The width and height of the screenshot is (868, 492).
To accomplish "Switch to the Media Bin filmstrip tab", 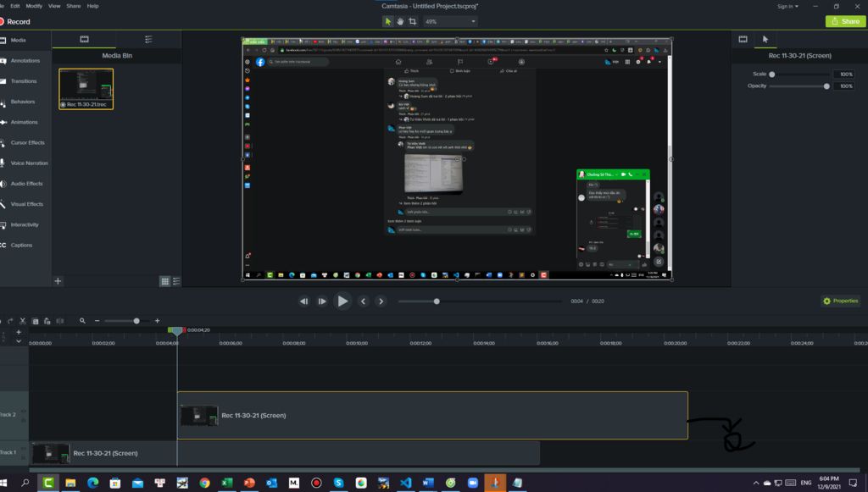I will (x=84, y=39).
